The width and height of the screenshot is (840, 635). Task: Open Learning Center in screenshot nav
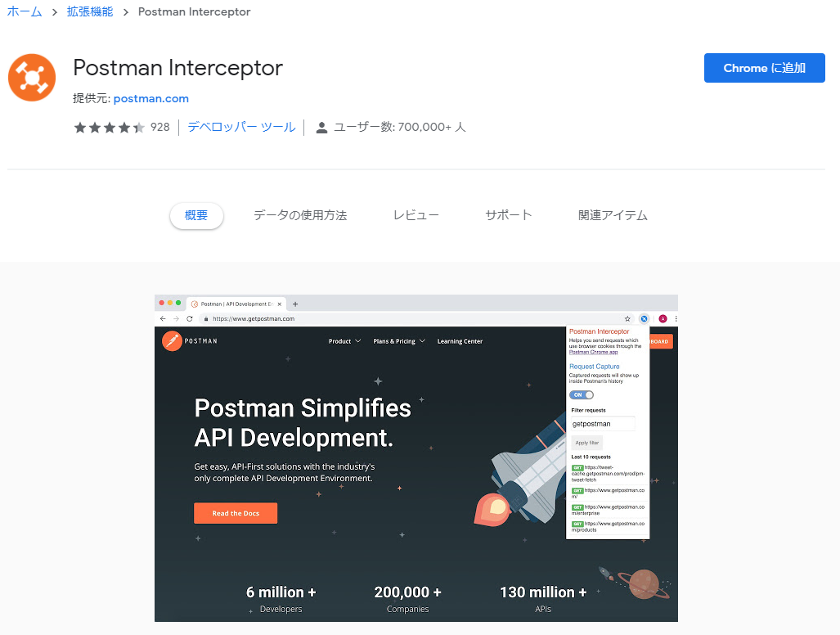[x=460, y=341]
